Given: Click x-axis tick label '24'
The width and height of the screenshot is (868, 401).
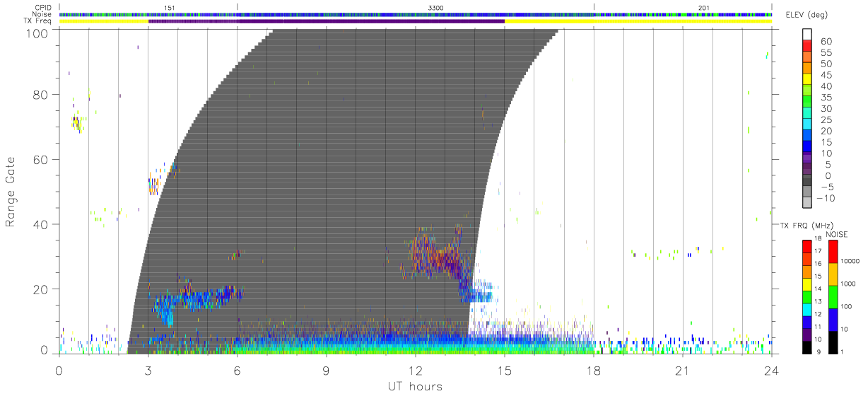Looking at the screenshot, I should tap(771, 371).
